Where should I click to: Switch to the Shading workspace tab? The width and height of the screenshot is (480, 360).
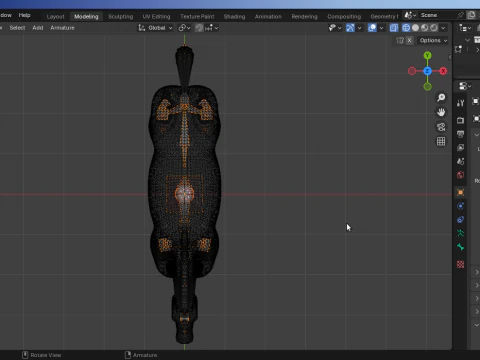(x=234, y=16)
